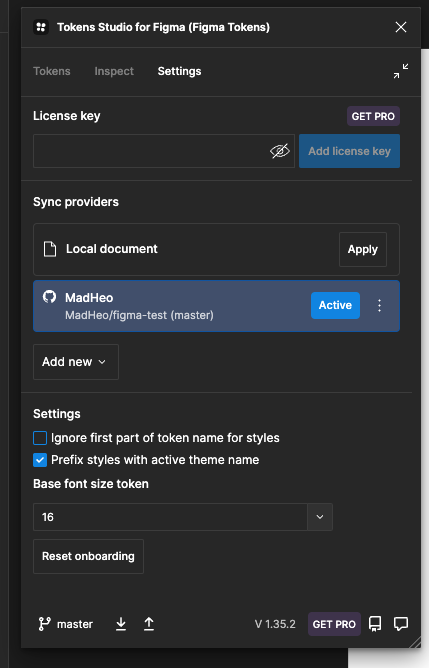Click the resize handle at the plugin corner
The image size is (429, 668).
pos(415,642)
